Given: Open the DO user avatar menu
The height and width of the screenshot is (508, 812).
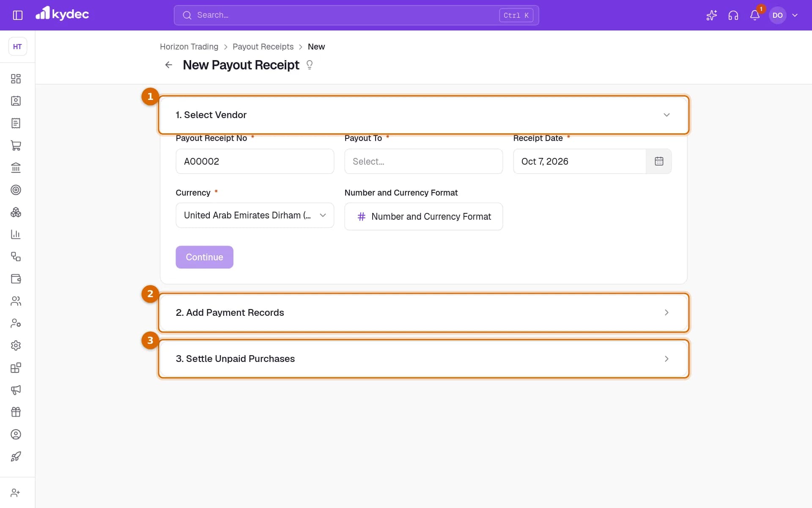Looking at the screenshot, I should [x=777, y=15].
